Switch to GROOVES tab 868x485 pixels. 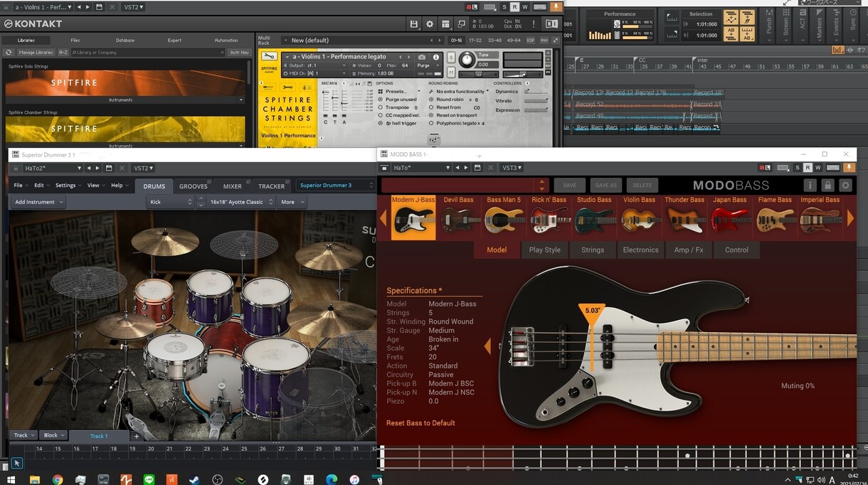[x=194, y=186]
